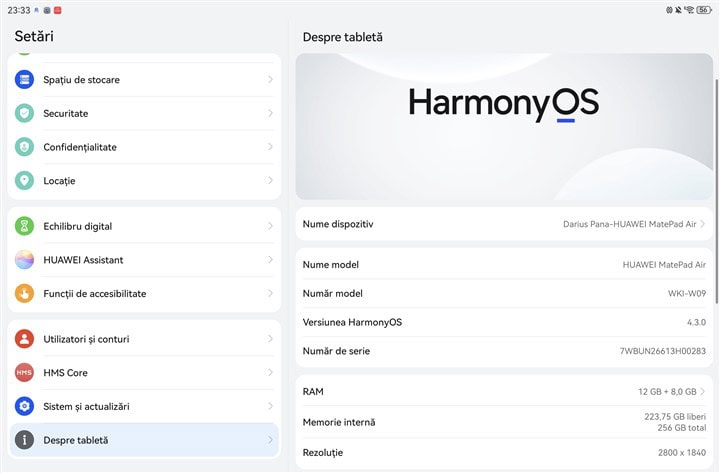720x473 pixels.
Task: Tap the 'Setări' page heading
Action: pyautogui.click(x=34, y=36)
